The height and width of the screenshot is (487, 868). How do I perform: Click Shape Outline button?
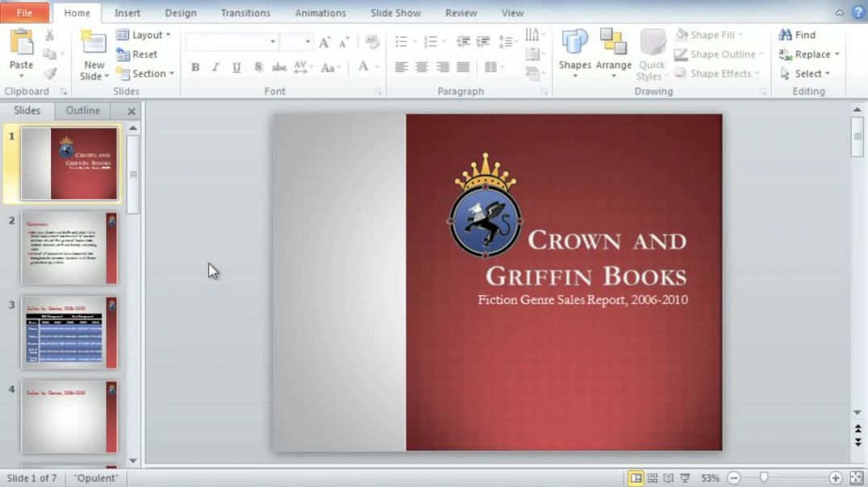click(x=719, y=54)
